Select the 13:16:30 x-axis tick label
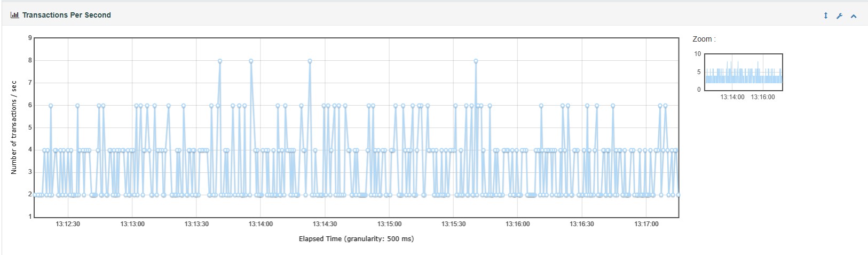This screenshot has height=255, width=868. click(x=581, y=224)
